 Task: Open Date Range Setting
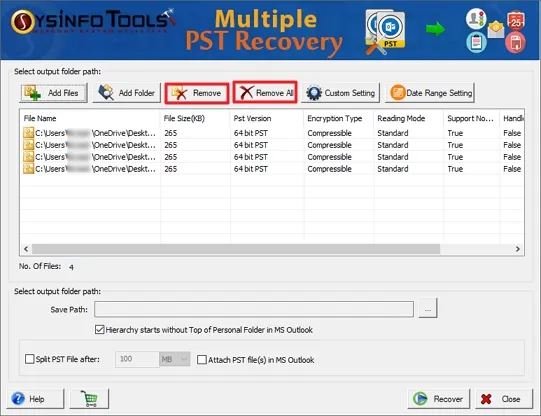click(x=430, y=93)
